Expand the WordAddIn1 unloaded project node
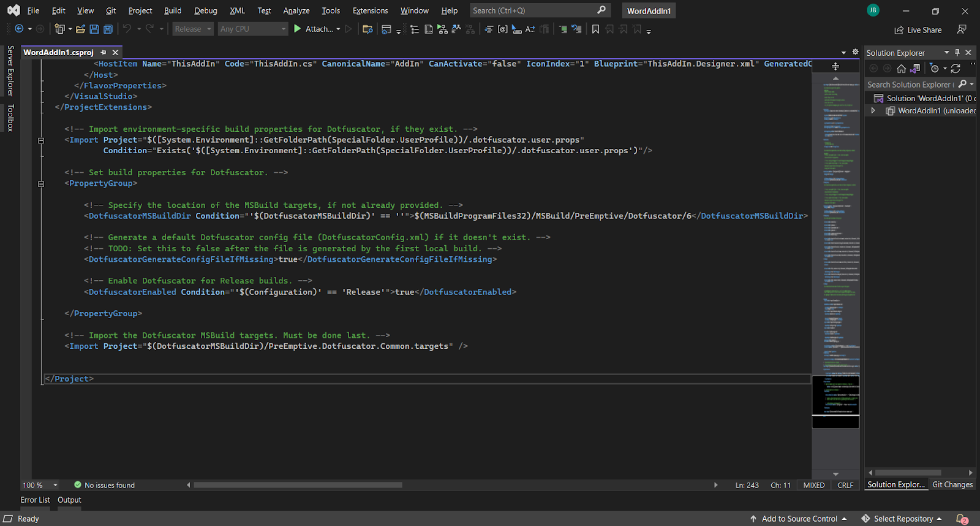 tap(873, 111)
